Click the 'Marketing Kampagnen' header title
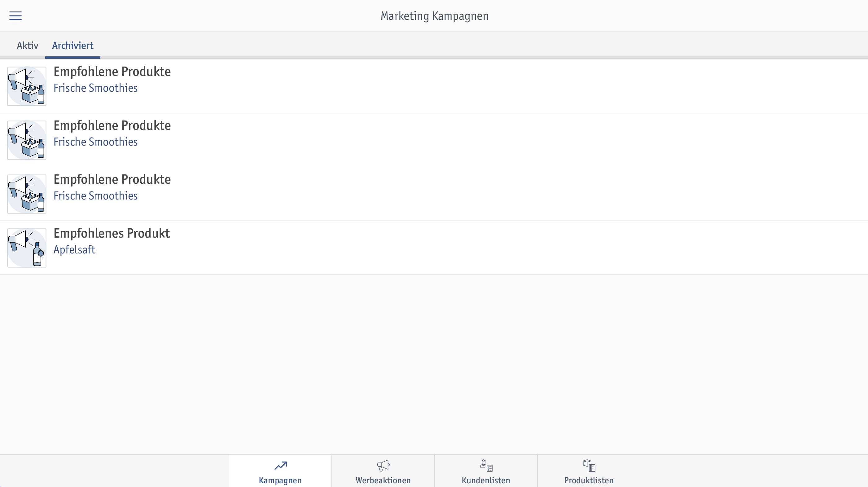Image resolution: width=868 pixels, height=487 pixels. click(434, 16)
